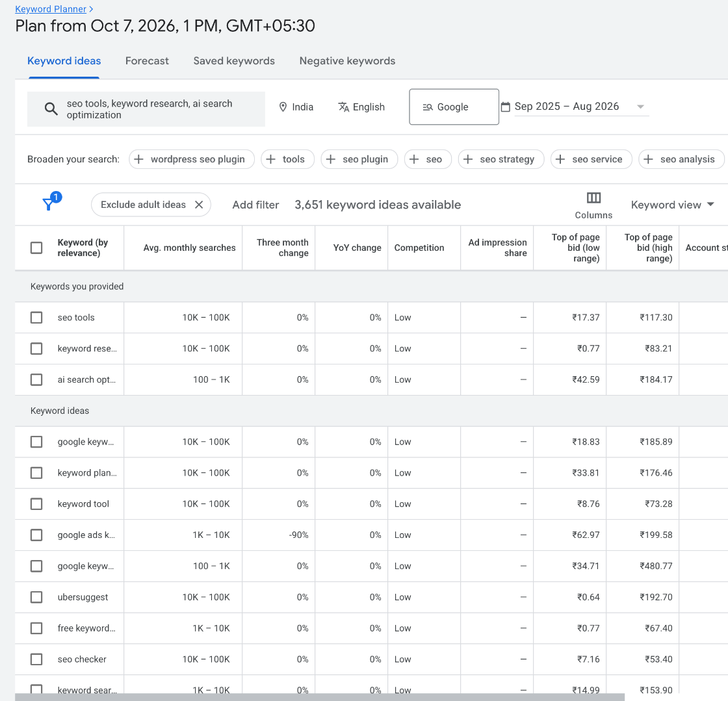This screenshot has height=701, width=728.
Task: Click the India location pin icon
Action: 283,107
